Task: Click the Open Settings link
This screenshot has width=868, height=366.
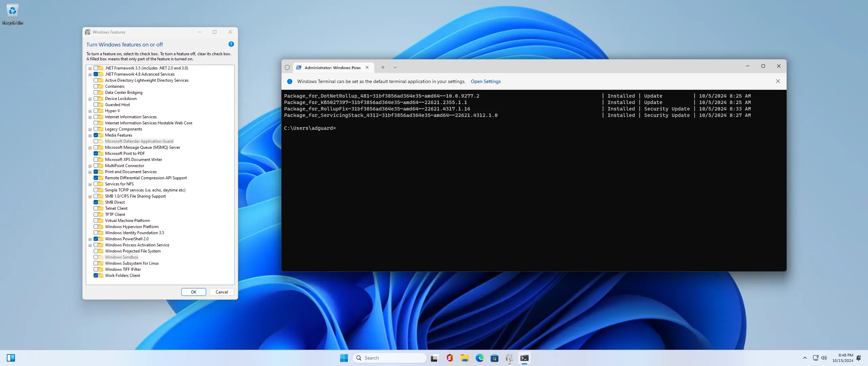Action: (485, 81)
